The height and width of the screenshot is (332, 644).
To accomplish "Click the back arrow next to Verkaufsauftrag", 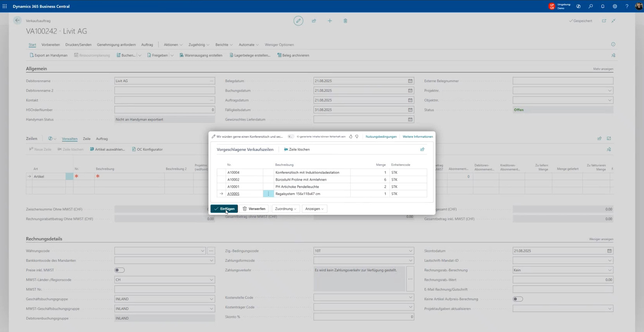I will pyautogui.click(x=17, y=21).
